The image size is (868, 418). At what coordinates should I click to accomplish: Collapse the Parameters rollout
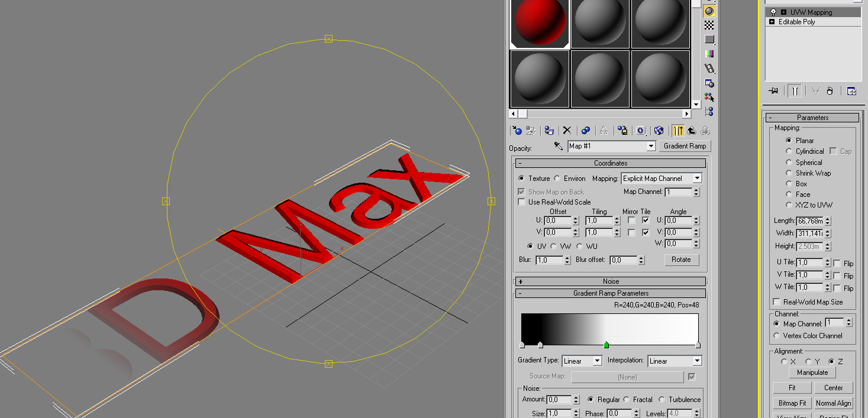pos(812,118)
